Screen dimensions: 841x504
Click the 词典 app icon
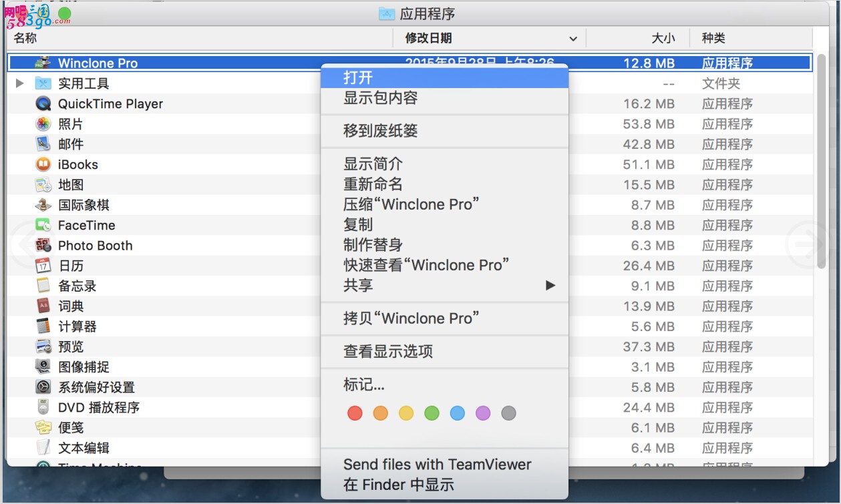click(43, 306)
